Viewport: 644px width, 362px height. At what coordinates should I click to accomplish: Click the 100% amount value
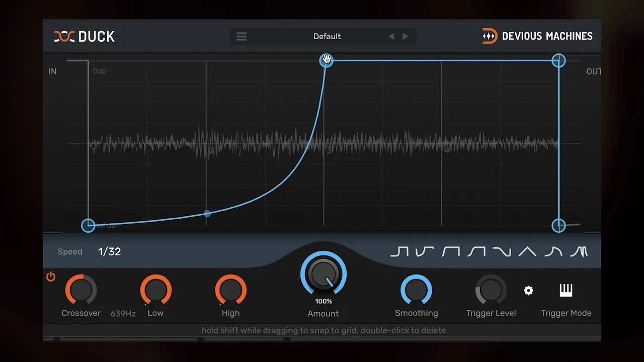[324, 301]
